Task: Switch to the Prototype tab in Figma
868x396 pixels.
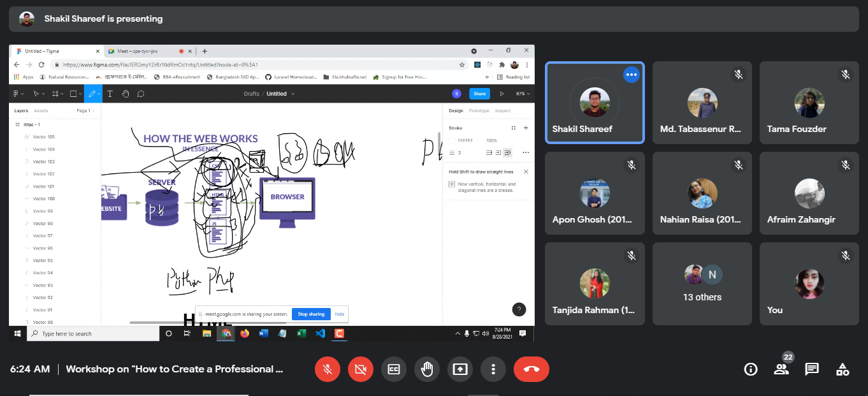Action: (479, 111)
